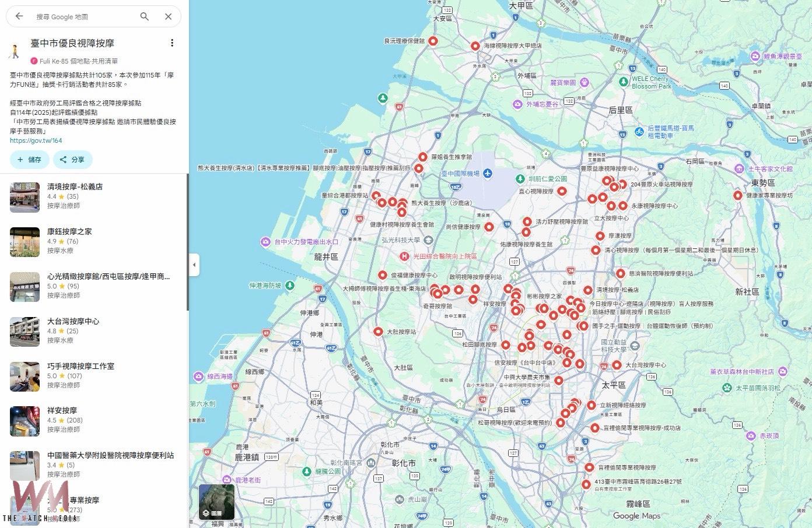Open 中國醫藥大學附設醫院視障按摩便利站 list entry

coord(93,466)
